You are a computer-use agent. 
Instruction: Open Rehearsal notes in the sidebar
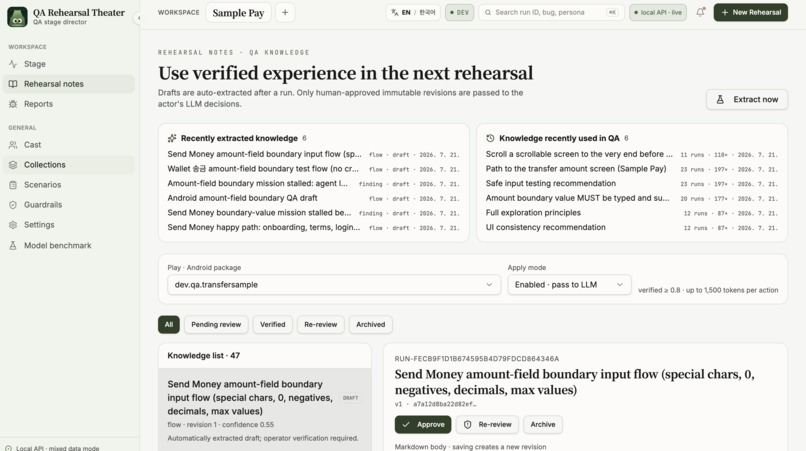(x=69, y=84)
